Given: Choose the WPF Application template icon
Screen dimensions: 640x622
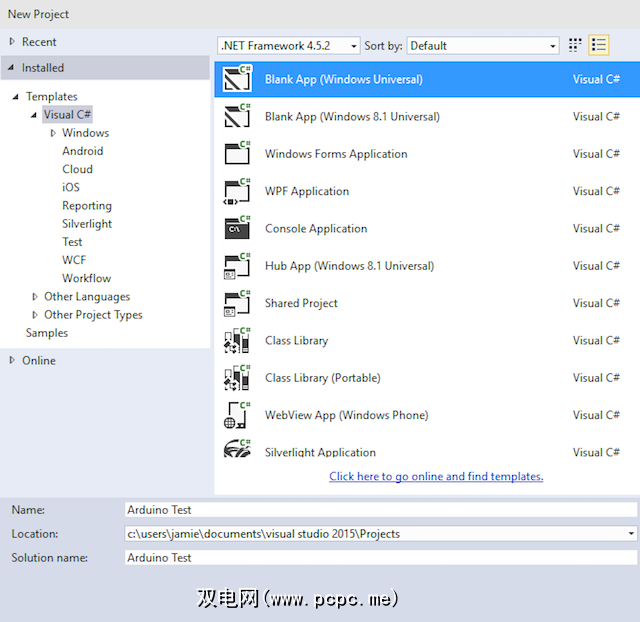Looking at the screenshot, I should 237,191.
